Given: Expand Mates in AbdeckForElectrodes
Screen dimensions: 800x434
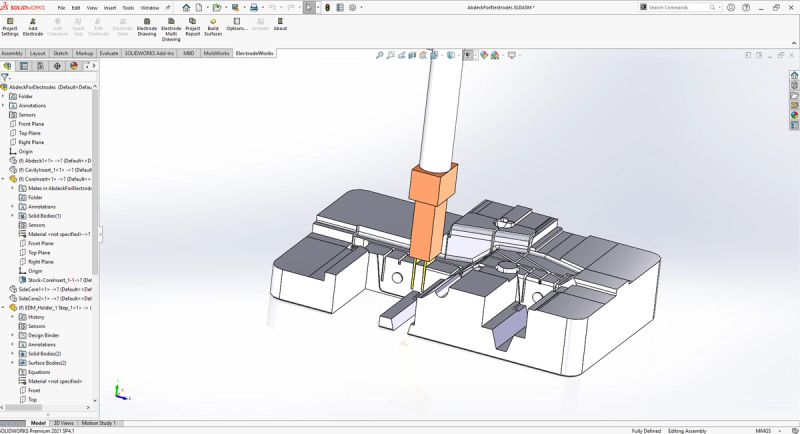Looking at the screenshot, I should 13,188.
